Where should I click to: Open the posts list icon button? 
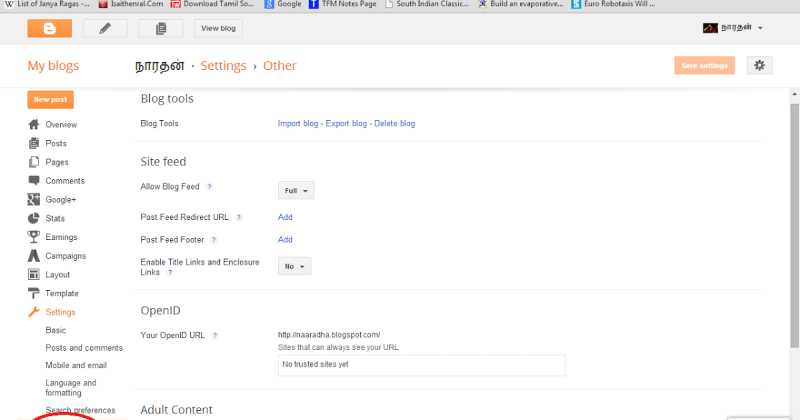point(161,28)
